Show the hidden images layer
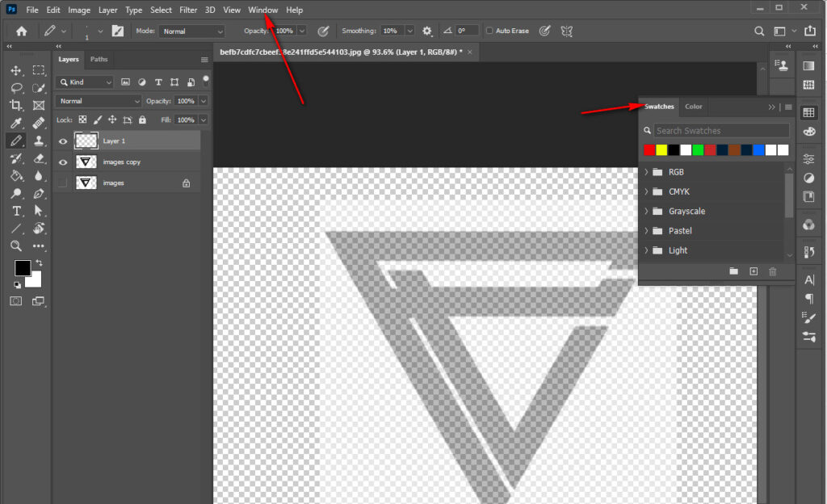This screenshot has height=504, width=827. tap(63, 182)
